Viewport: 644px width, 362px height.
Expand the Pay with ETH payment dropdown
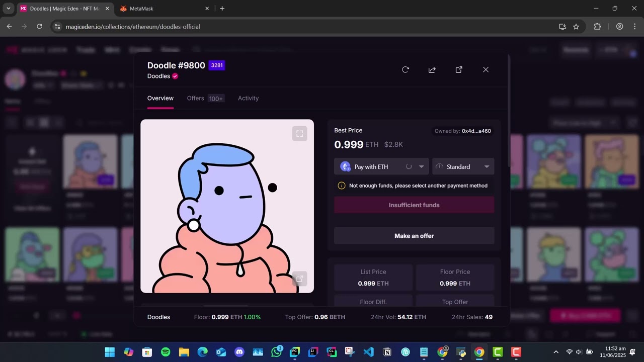[381, 166]
